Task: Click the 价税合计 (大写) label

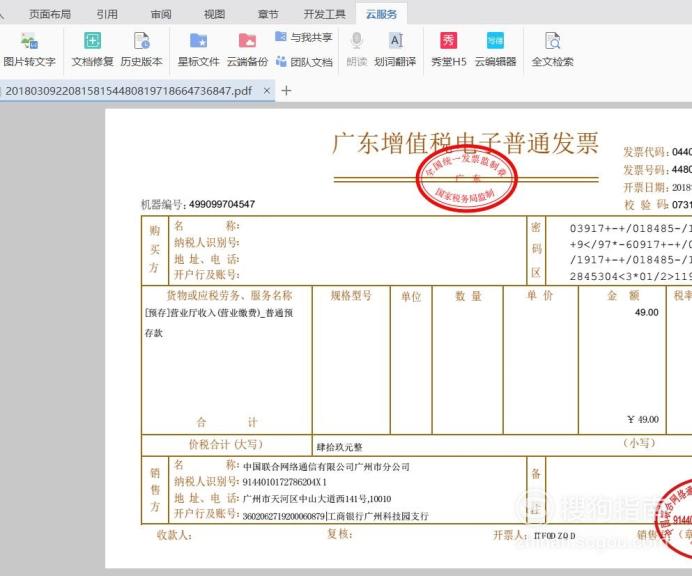Action: point(226,444)
